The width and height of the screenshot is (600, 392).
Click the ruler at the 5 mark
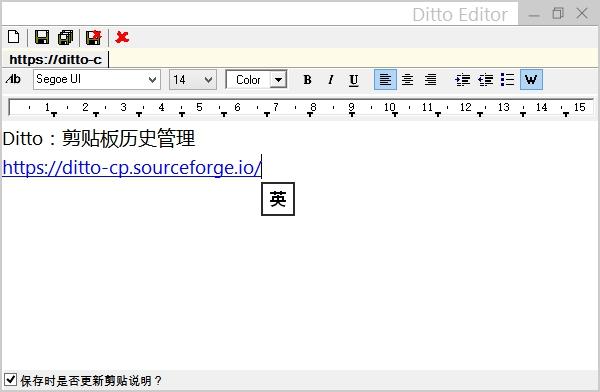click(x=199, y=107)
